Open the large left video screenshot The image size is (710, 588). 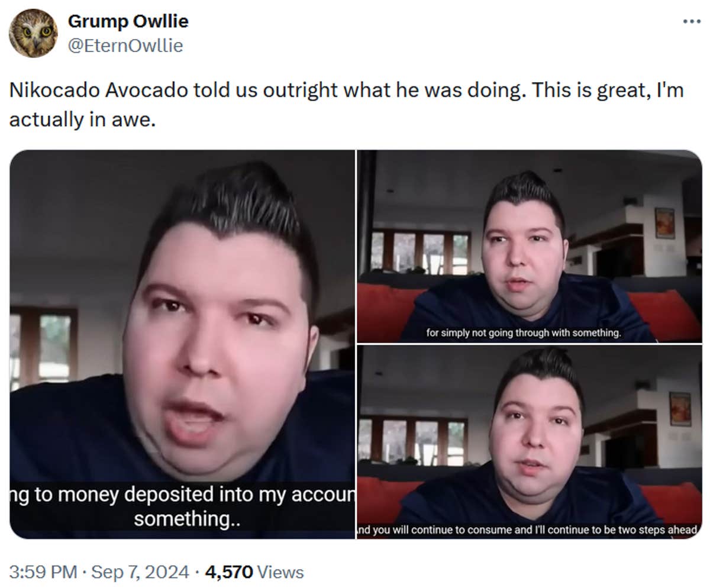tap(182, 344)
